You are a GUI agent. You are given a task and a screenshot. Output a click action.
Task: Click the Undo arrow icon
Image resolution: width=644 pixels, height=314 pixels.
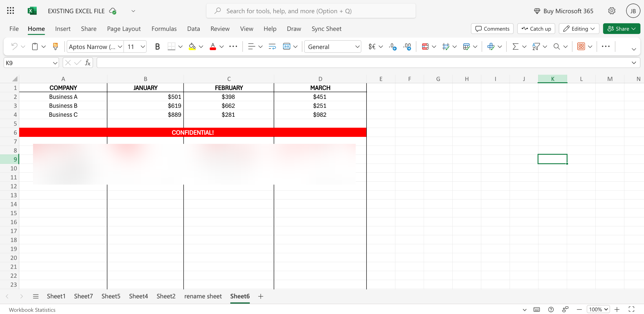(x=14, y=47)
